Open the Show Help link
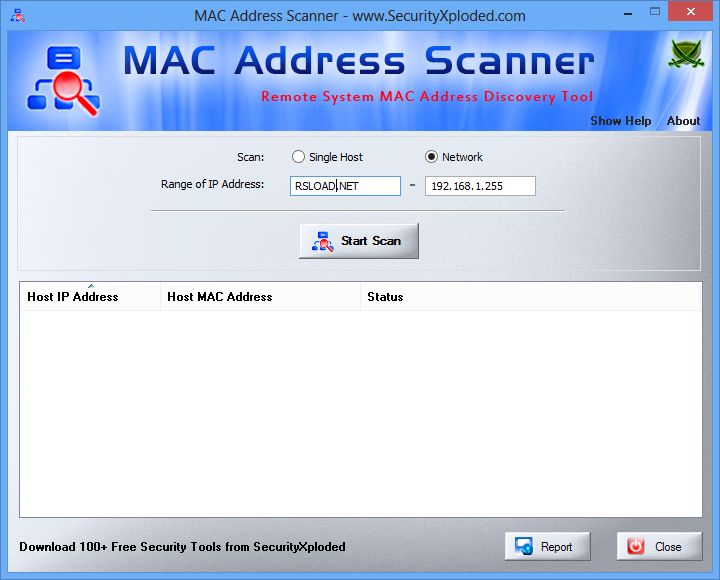The image size is (720, 580). click(x=620, y=121)
